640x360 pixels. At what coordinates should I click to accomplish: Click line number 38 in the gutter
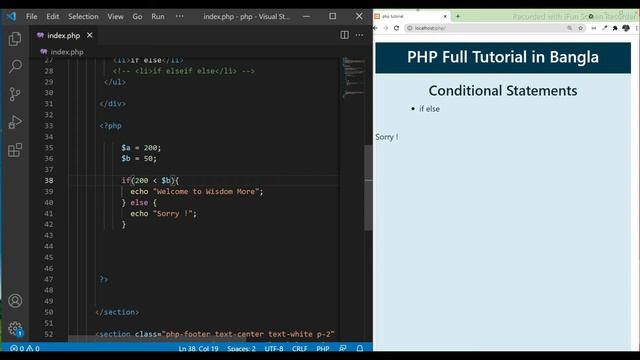[49, 180]
